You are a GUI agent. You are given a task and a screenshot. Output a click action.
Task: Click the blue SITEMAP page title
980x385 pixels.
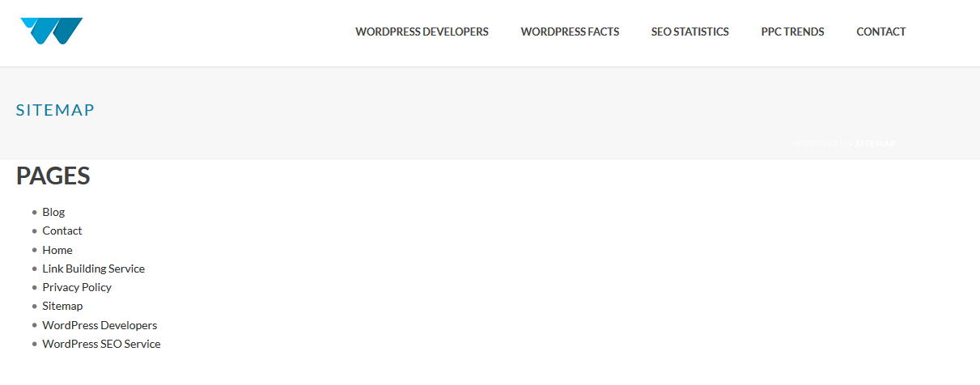click(55, 110)
